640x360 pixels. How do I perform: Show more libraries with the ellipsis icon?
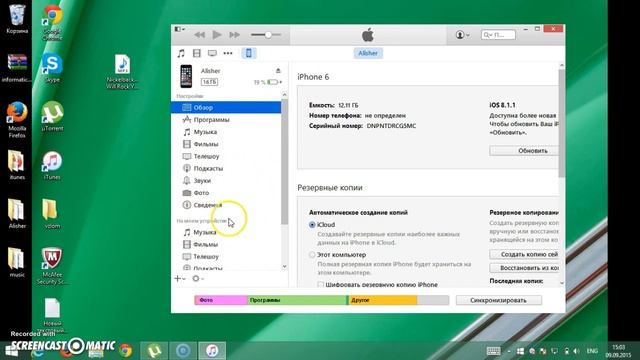[228, 53]
